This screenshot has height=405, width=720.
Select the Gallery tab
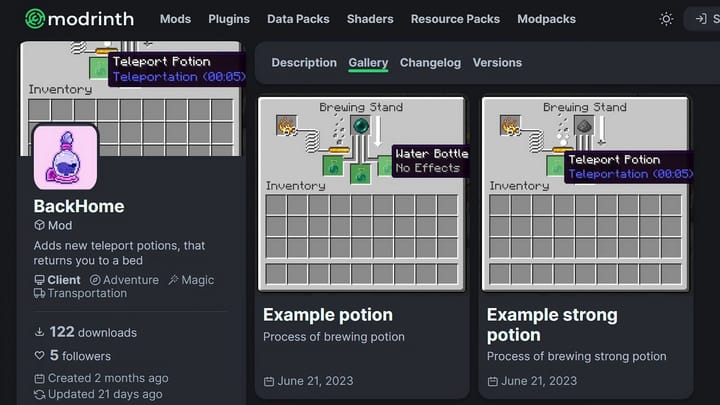[368, 62]
